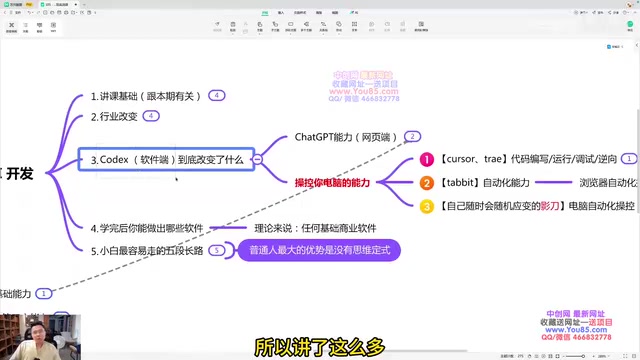Click the zoom in plus button
The image size is (640, 360).
pyautogui.click(x=593, y=356)
